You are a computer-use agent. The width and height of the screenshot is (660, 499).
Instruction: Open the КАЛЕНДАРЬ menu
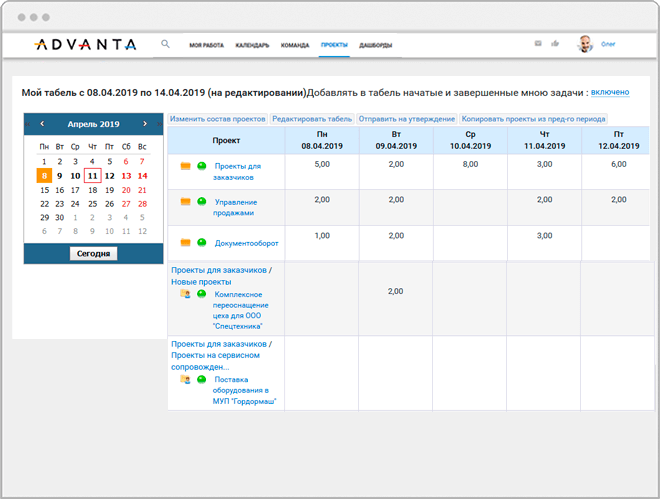252,45
